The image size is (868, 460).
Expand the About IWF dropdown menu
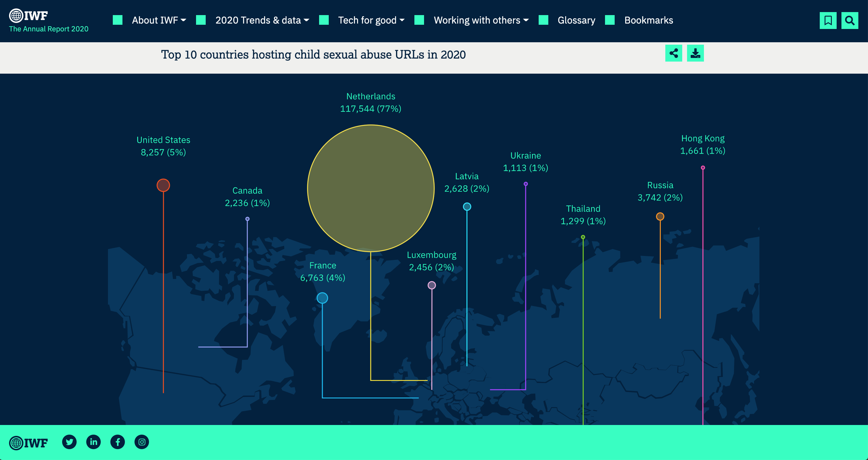pyautogui.click(x=159, y=20)
